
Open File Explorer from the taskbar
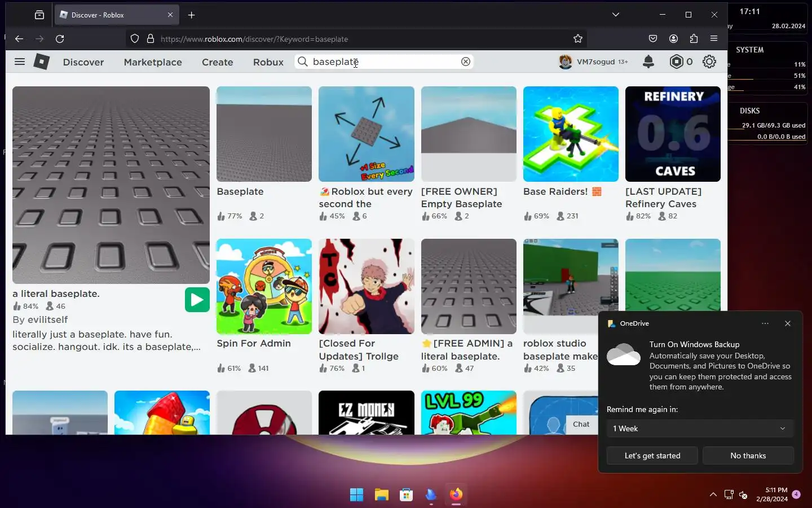[382, 495]
